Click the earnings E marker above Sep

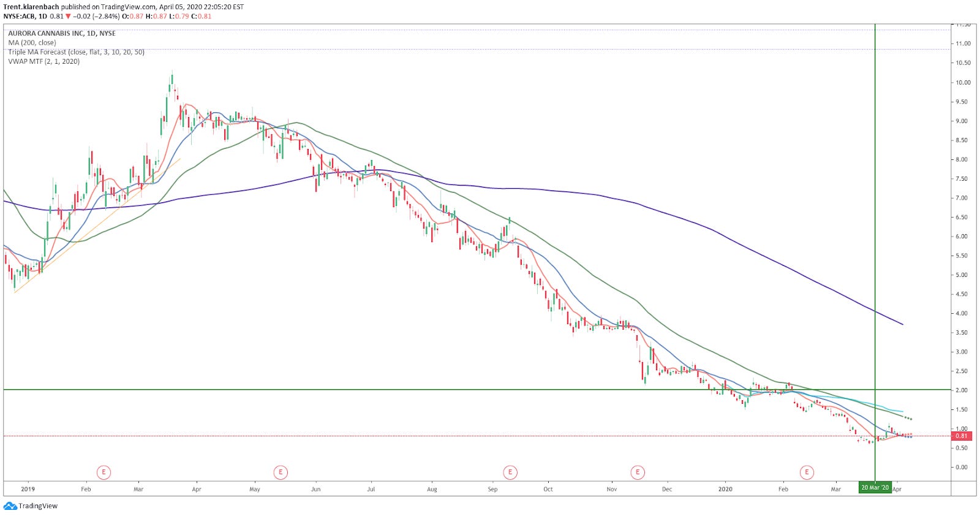click(x=510, y=472)
